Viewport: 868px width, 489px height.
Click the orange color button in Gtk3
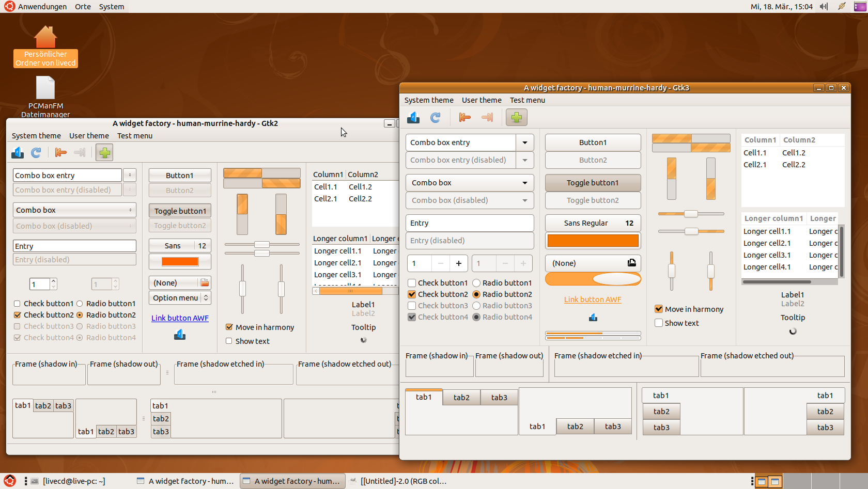[593, 241]
